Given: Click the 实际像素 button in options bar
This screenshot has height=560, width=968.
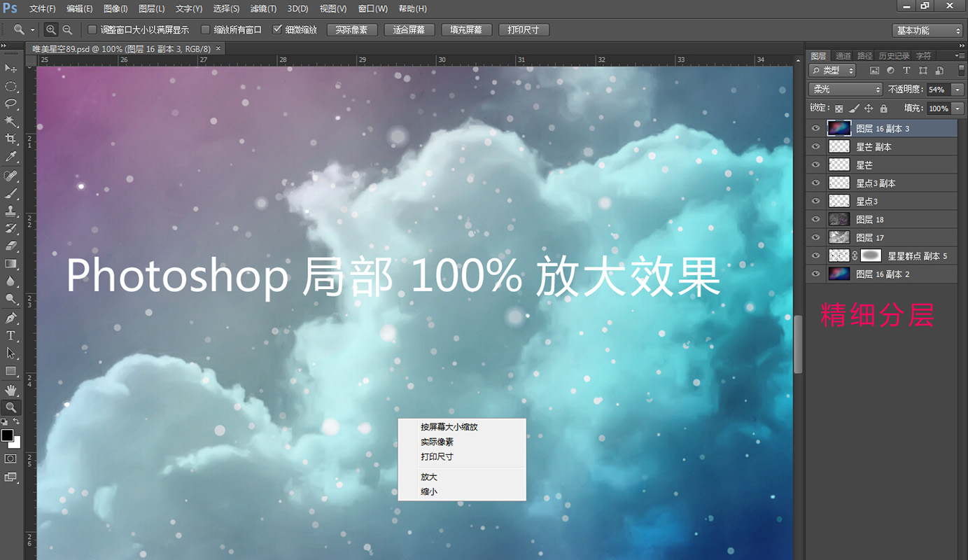Looking at the screenshot, I should [x=352, y=30].
